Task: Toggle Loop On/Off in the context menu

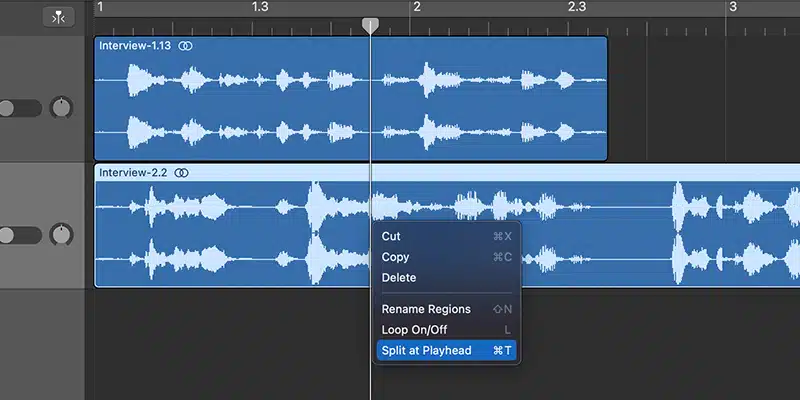Action: 446,330
